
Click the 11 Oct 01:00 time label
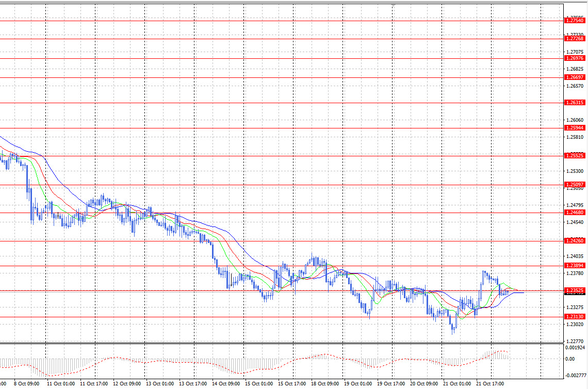[x=61, y=384]
